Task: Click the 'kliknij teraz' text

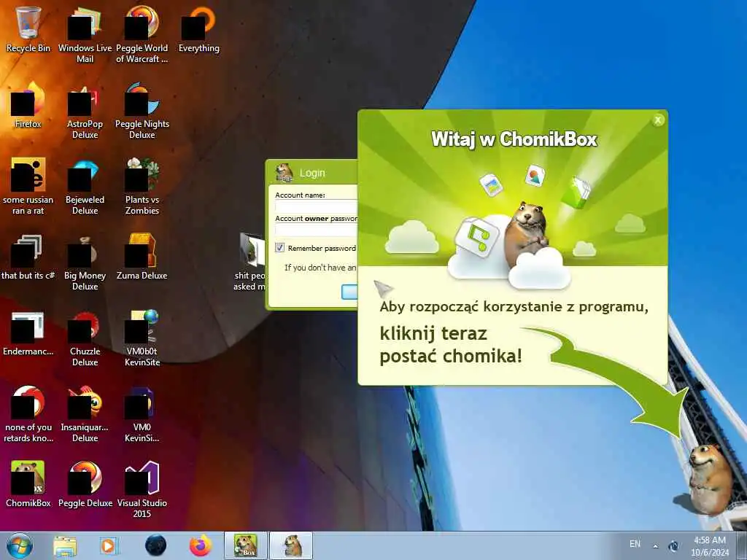Action: [433, 333]
